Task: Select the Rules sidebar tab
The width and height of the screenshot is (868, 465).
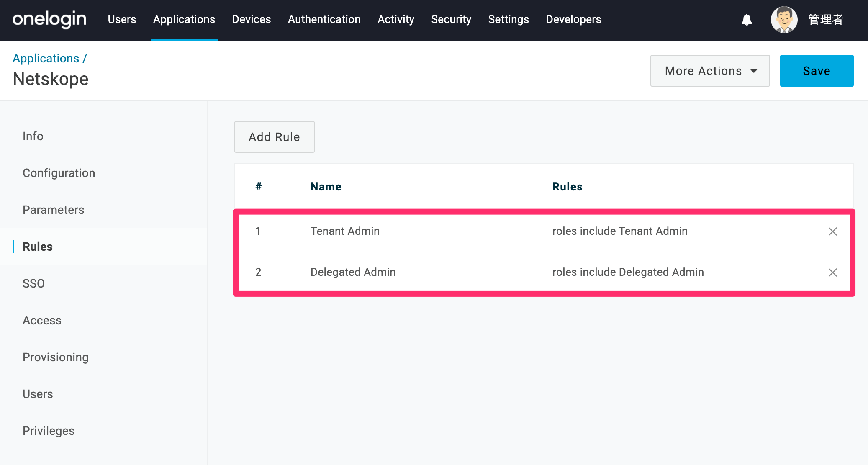Action: point(38,247)
